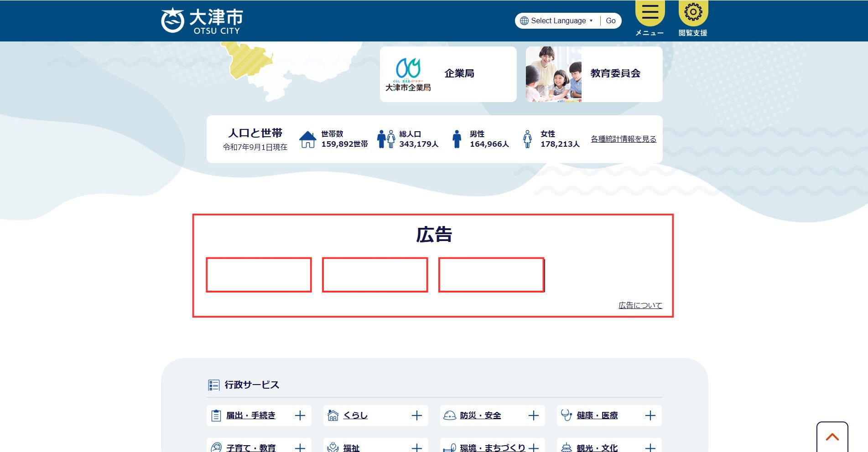Click the baby icon for 子育て・教育
Viewport: 868px width, 452px height.
pyautogui.click(x=216, y=447)
